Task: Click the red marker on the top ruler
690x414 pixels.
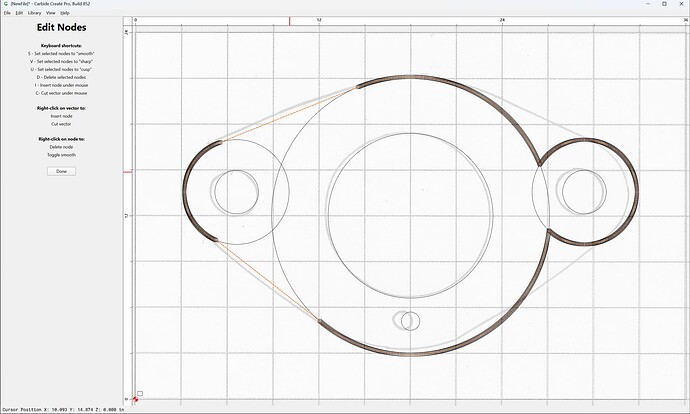Action: point(290,21)
